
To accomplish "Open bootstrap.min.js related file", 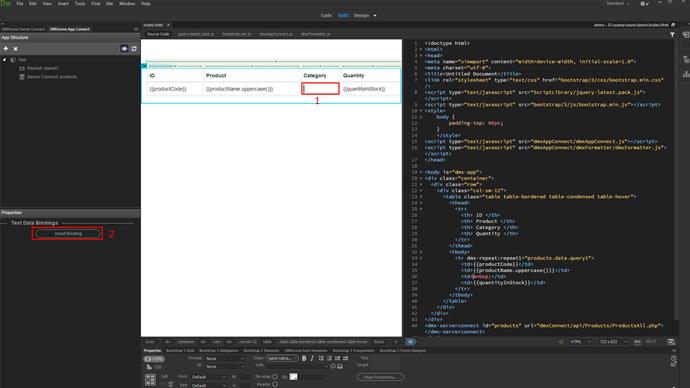I will 237,34.
